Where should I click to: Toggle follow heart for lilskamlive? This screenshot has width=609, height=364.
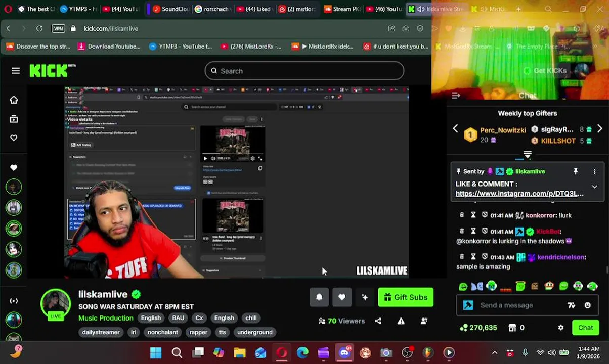[342, 297]
